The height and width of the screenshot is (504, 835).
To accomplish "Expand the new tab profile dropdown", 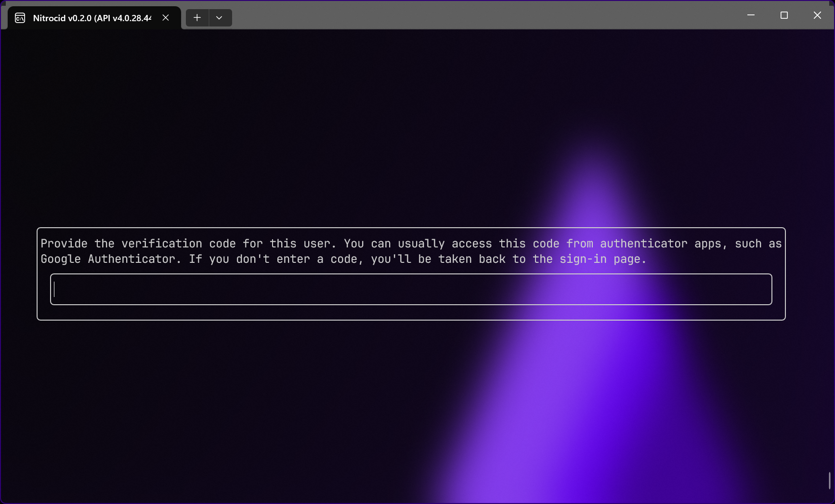I will coord(220,18).
